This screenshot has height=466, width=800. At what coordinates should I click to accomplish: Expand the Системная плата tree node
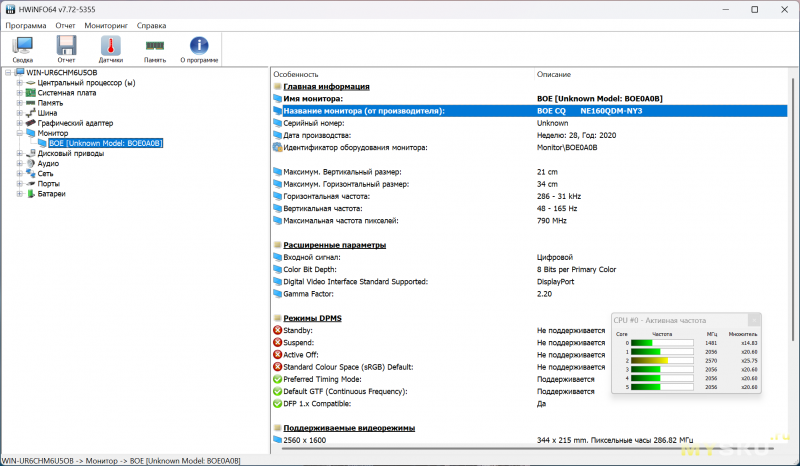[19, 93]
